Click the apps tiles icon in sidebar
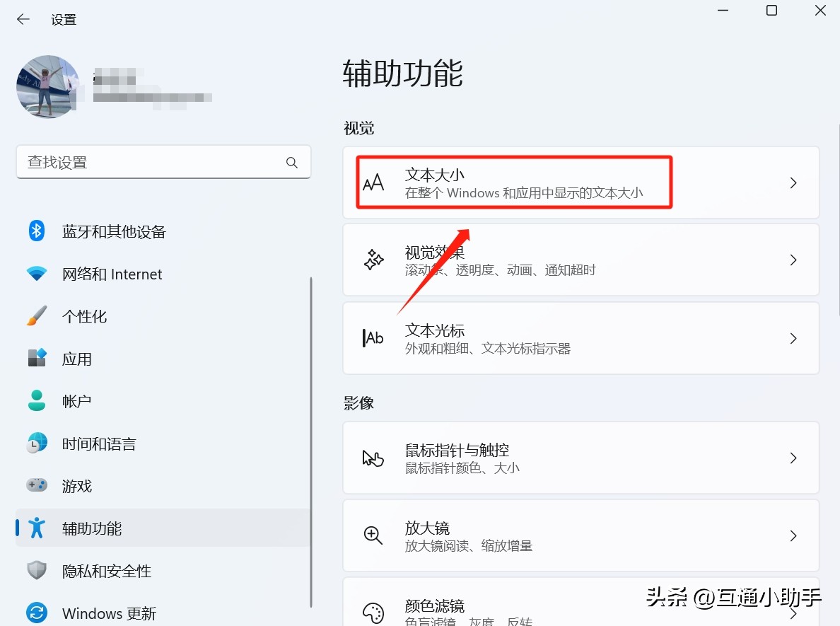The width and height of the screenshot is (840, 626). pos(37,358)
